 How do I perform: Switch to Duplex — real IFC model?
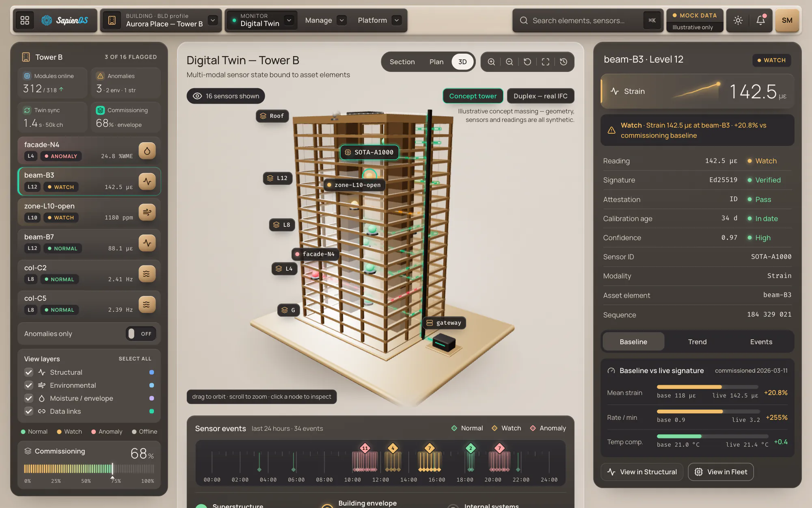[x=540, y=96]
